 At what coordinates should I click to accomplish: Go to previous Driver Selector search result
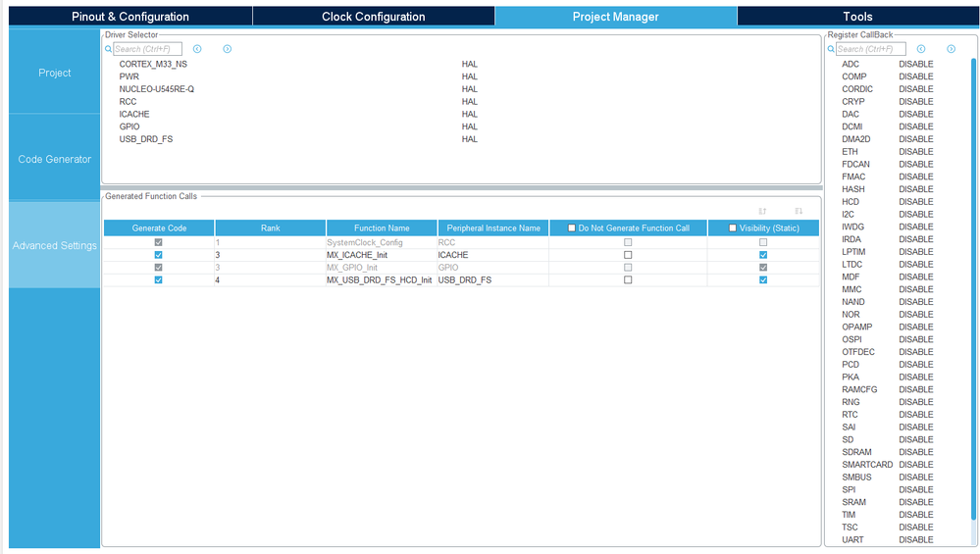click(x=197, y=49)
